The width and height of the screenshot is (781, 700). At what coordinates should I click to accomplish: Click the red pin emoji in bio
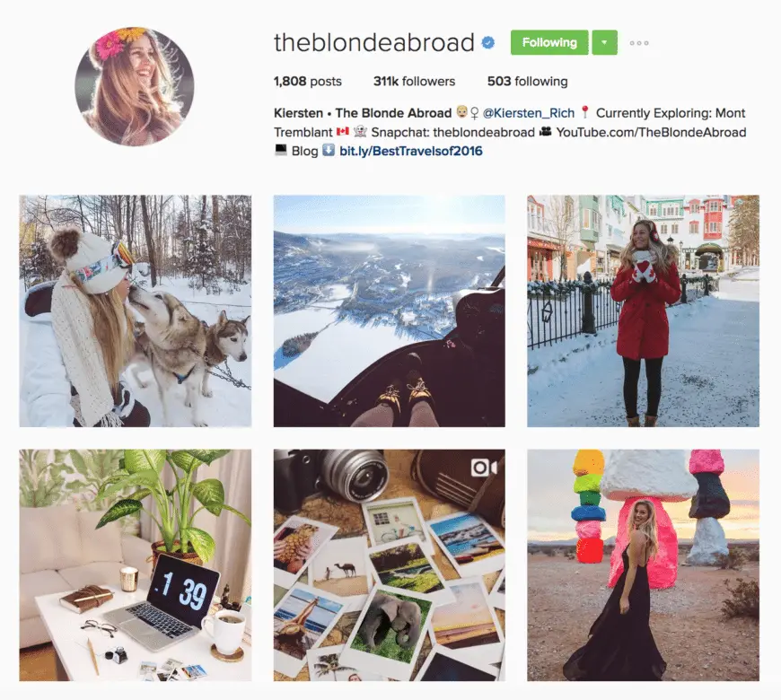point(585,112)
